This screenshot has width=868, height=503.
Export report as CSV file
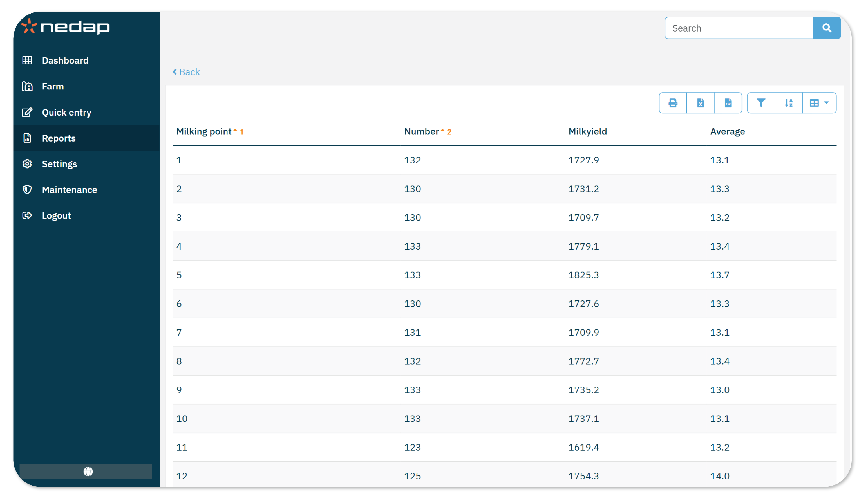point(728,103)
